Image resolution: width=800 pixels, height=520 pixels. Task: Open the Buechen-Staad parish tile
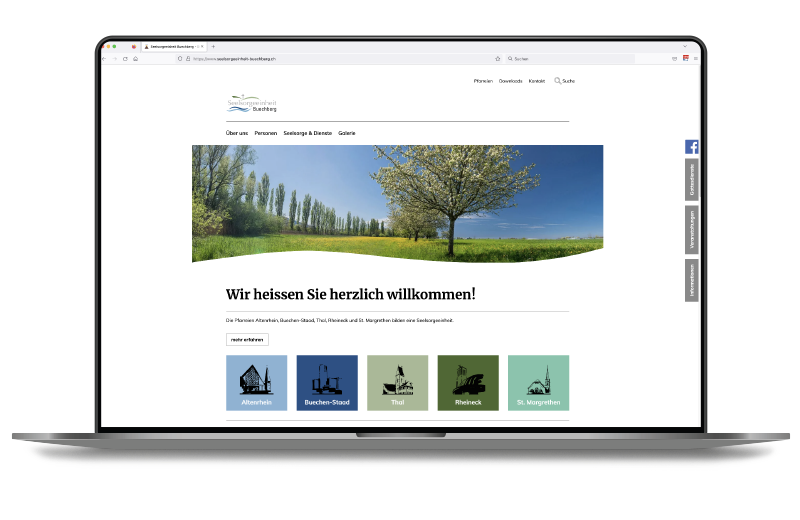[x=327, y=383]
